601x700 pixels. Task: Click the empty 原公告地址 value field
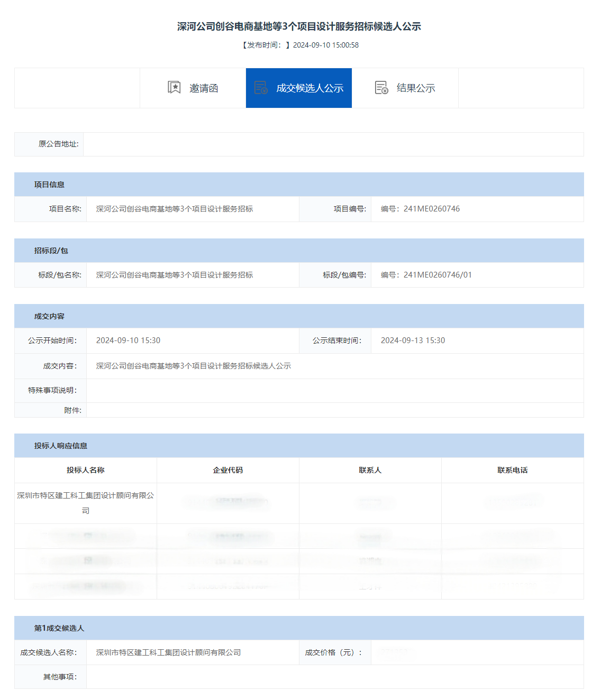(x=333, y=144)
